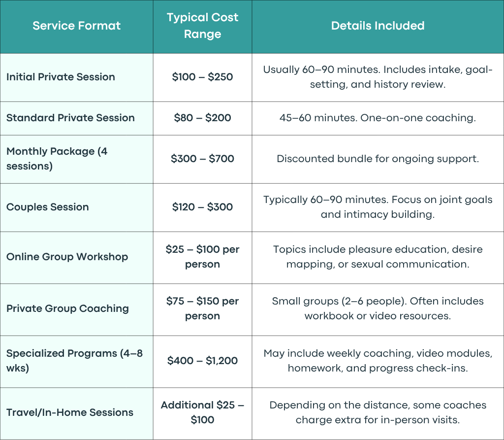Click the Additional $25 – $100 cell
This screenshot has width=504, height=440.
point(202,412)
